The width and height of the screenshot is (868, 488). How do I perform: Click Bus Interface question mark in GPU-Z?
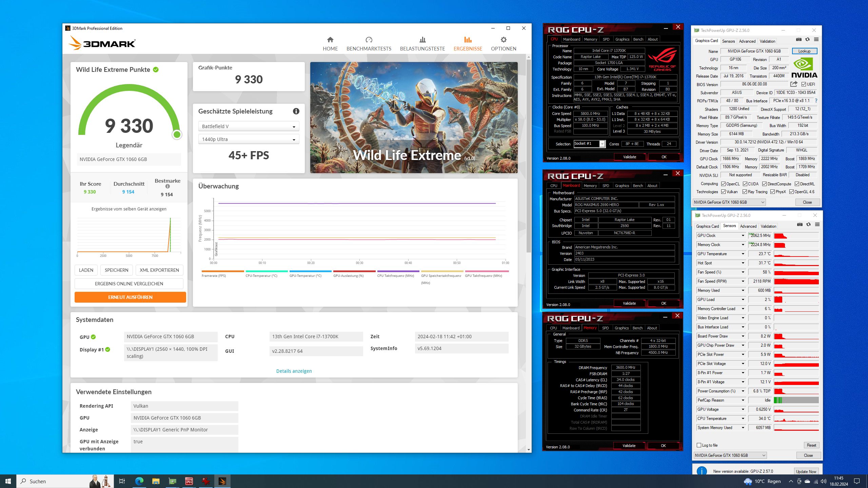pos(816,101)
